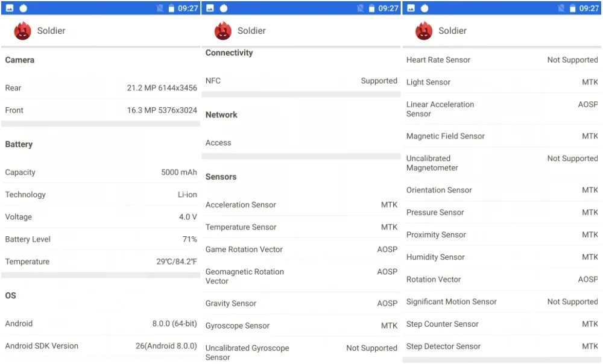The height and width of the screenshot is (364, 603).
Task: Tap the Soldier title in the middle panel
Action: click(251, 31)
